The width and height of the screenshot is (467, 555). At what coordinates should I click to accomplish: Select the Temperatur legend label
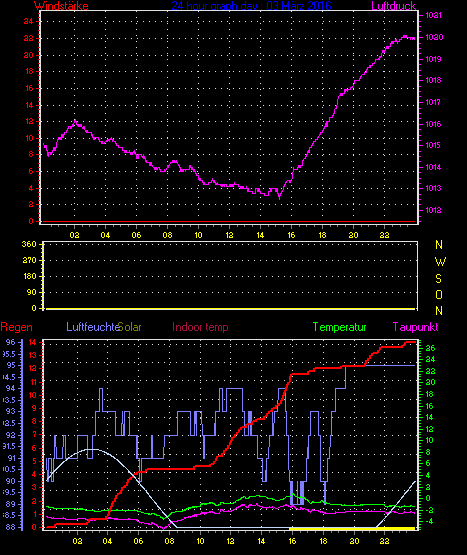(x=339, y=327)
